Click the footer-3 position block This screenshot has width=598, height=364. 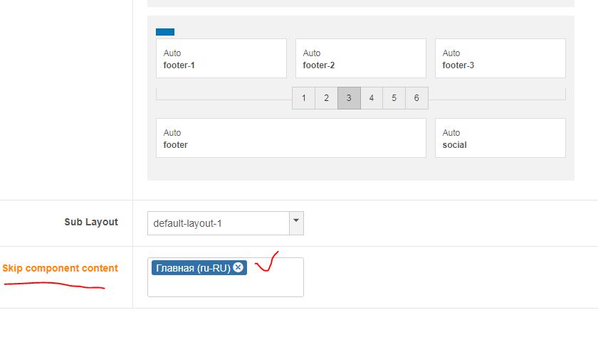click(500, 58)
